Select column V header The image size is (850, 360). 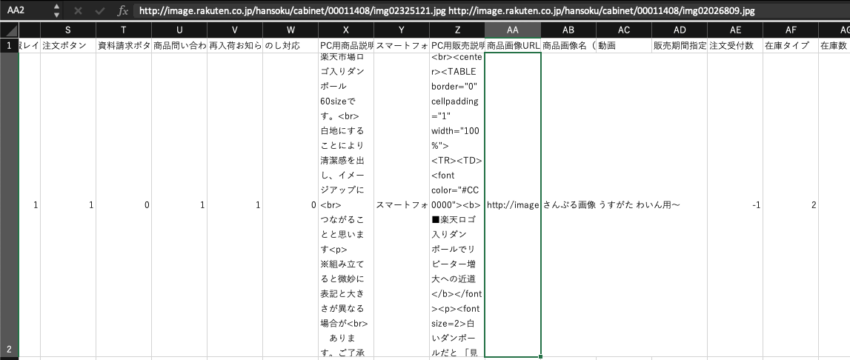point(235,30)
